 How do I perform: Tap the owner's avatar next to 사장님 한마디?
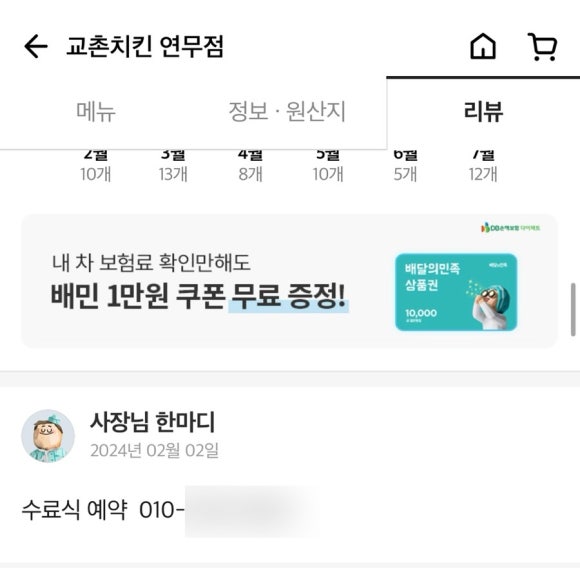(x=48, y=436)
